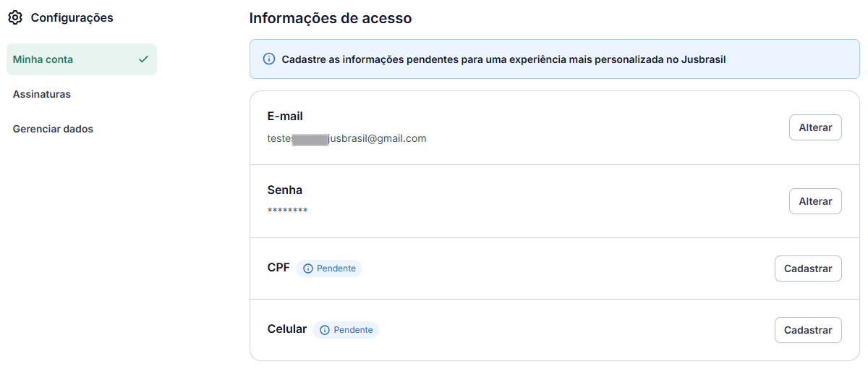Viewport: 868px width, 372px height.
Task: Click the info icon in the blue banner
Action: (x=269, y=59)
